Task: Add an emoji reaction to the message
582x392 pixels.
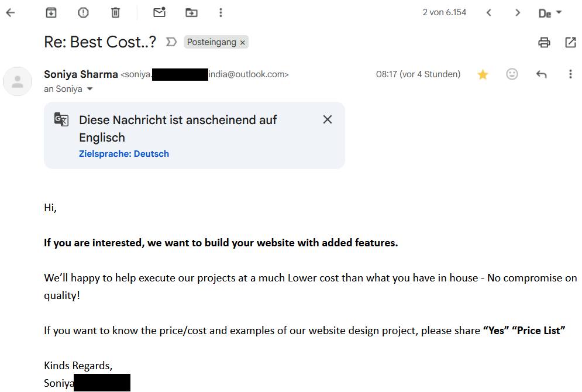Action: coord(512,74)
